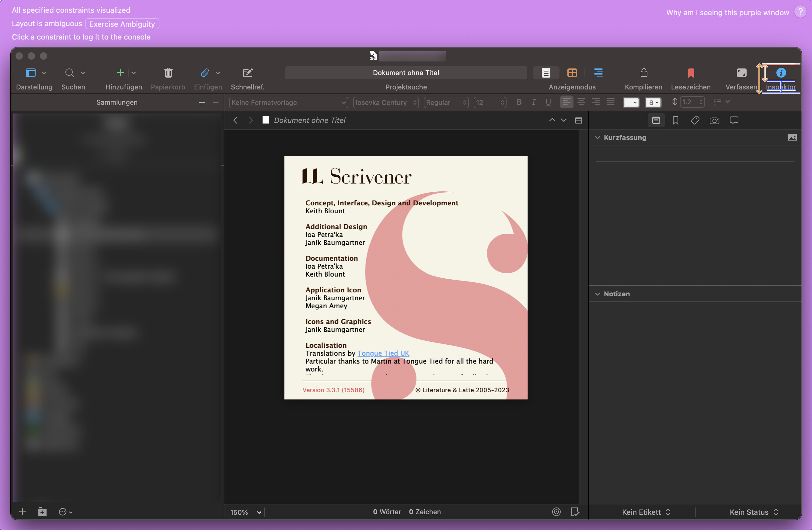This screenshot has height=530, width=812.
Task: Open the binder actions ellipsis menu
Action: click(x=65, y=511)
